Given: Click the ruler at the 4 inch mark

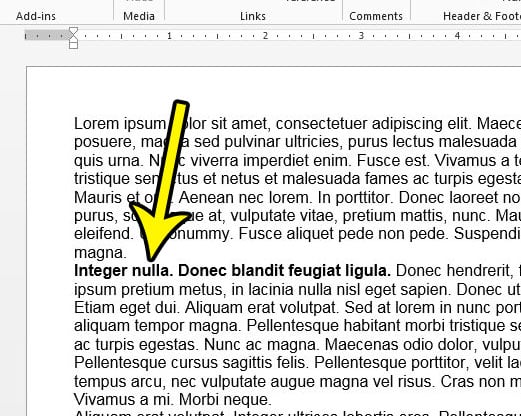Looking at the screenshot, I should click(457, 35).
